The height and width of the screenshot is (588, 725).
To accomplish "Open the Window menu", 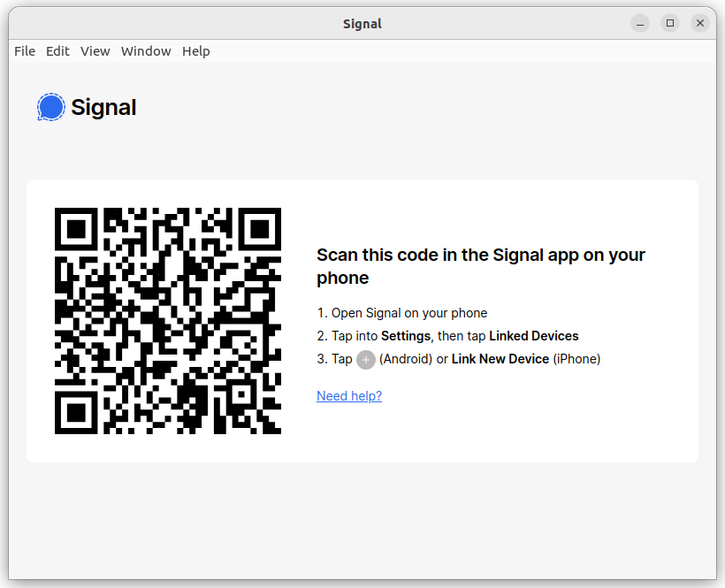I will coord(146,51).
